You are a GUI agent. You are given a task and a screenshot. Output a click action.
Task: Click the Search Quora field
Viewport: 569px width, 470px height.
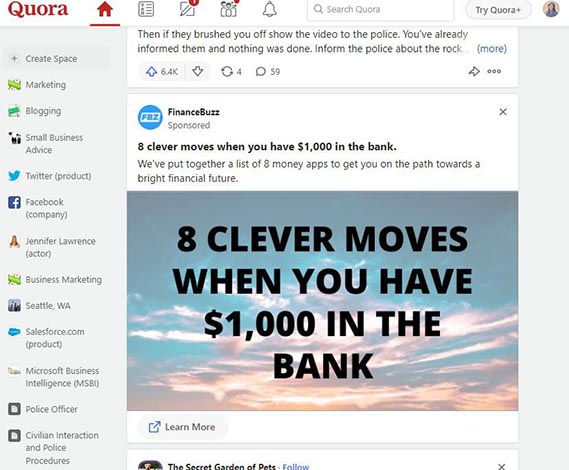click(x=380, y=10)
